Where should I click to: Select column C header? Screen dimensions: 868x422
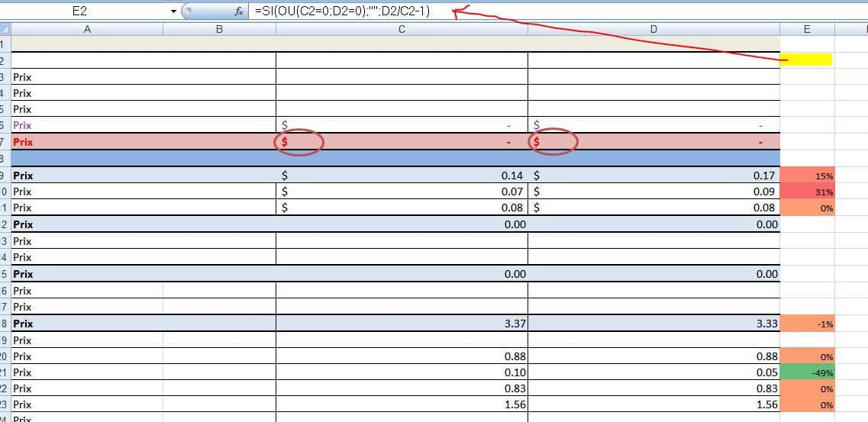pyautogui.click(x=402, y=29)
